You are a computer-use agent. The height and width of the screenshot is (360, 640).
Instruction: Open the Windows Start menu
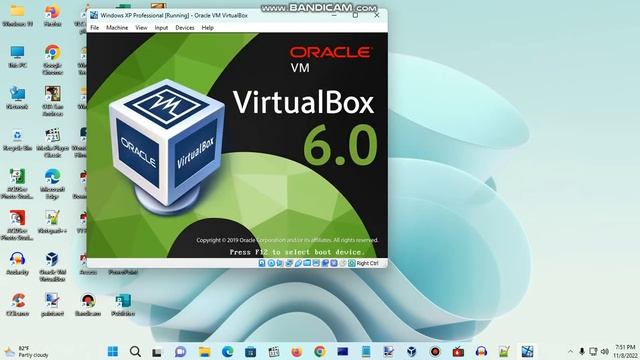point(113,351)
